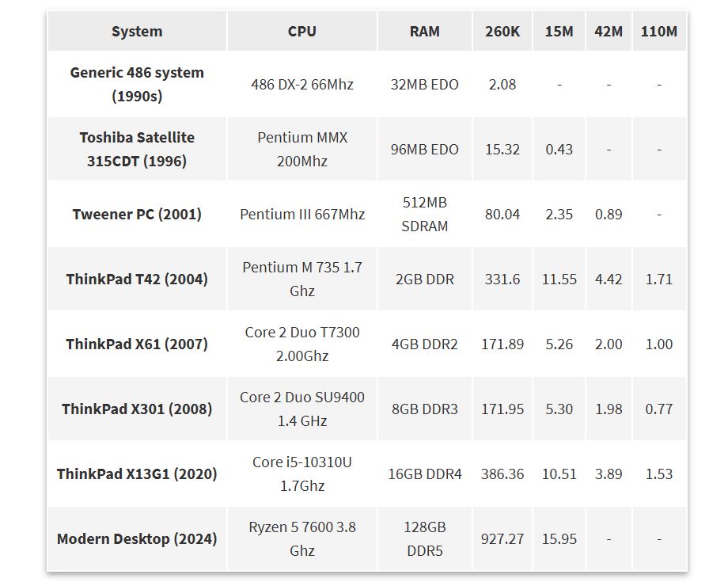This screenshot has height=582, width=728.
Task: Click the 42M column header
Action: click(x=609, y=32)
